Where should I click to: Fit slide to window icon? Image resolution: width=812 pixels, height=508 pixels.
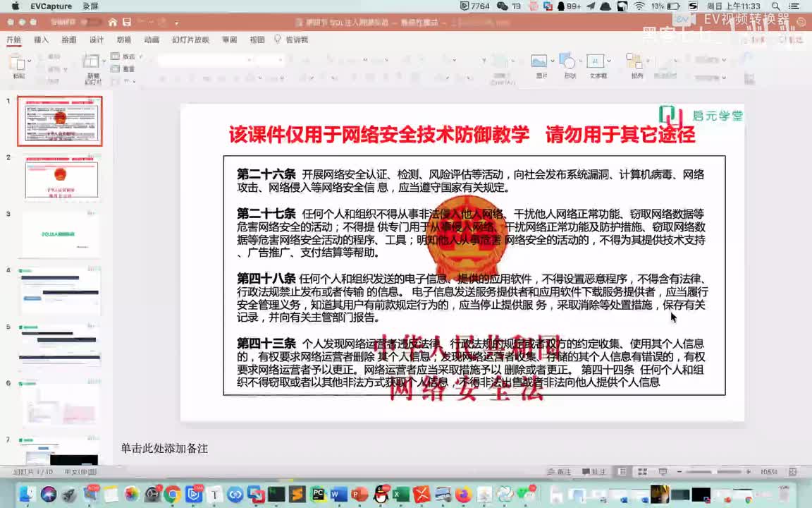792,472
